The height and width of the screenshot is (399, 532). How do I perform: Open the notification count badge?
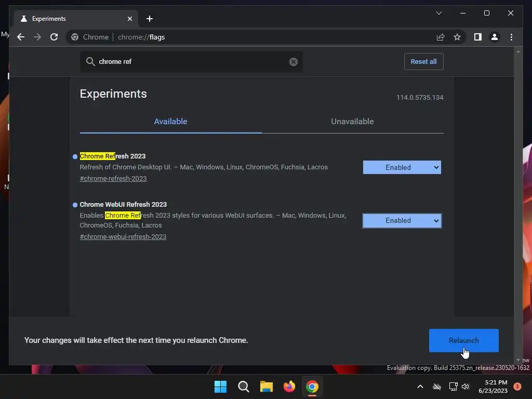point(517,387)
